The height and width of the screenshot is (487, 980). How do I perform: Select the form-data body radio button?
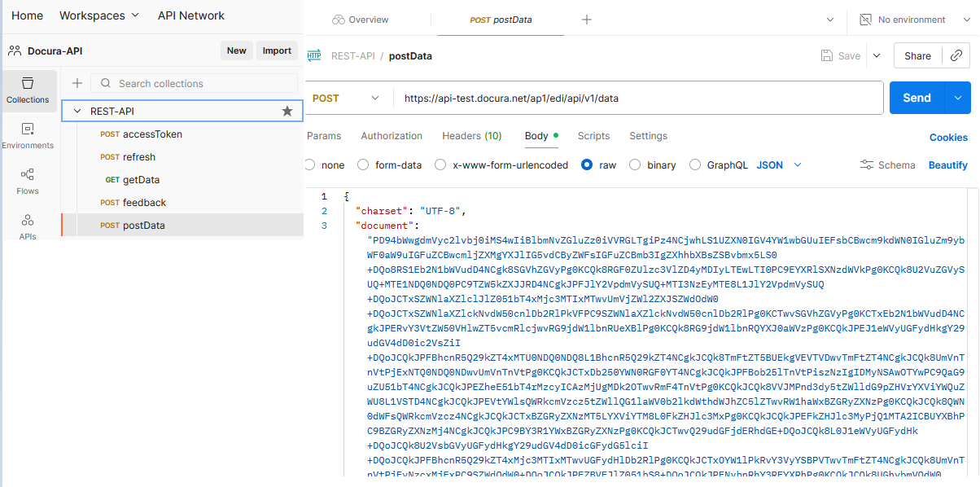tap(364, 165)
